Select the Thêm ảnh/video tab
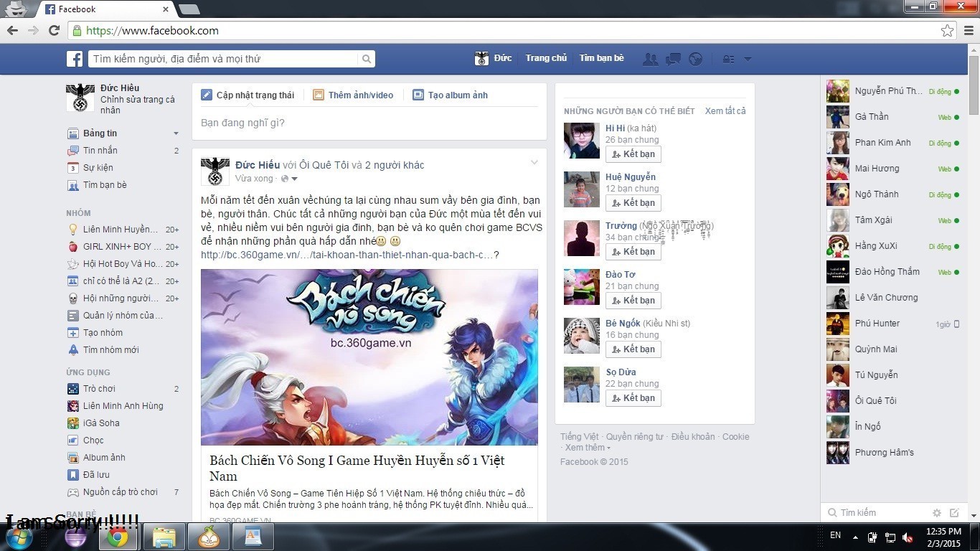Screen dimensions: 980x551 [353, 95]
